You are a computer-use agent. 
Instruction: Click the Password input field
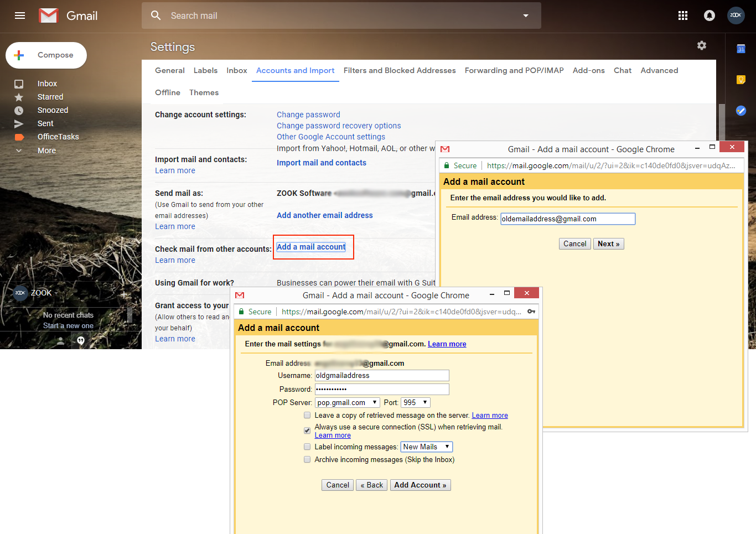[x=382, y=389]
